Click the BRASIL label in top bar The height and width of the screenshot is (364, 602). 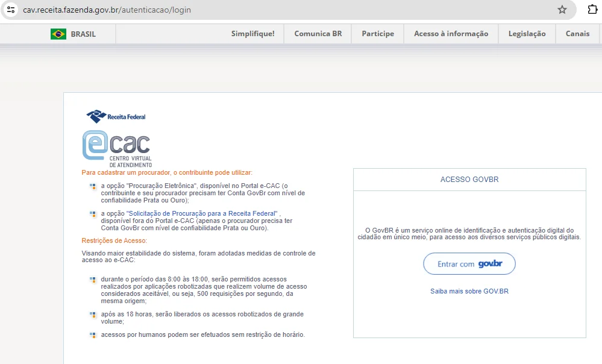[83, 34]
